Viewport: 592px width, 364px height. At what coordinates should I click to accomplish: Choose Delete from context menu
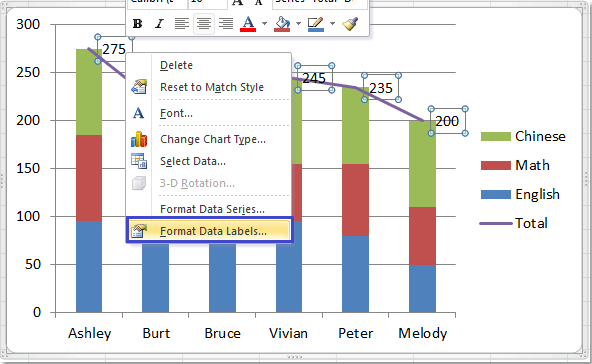209,65
